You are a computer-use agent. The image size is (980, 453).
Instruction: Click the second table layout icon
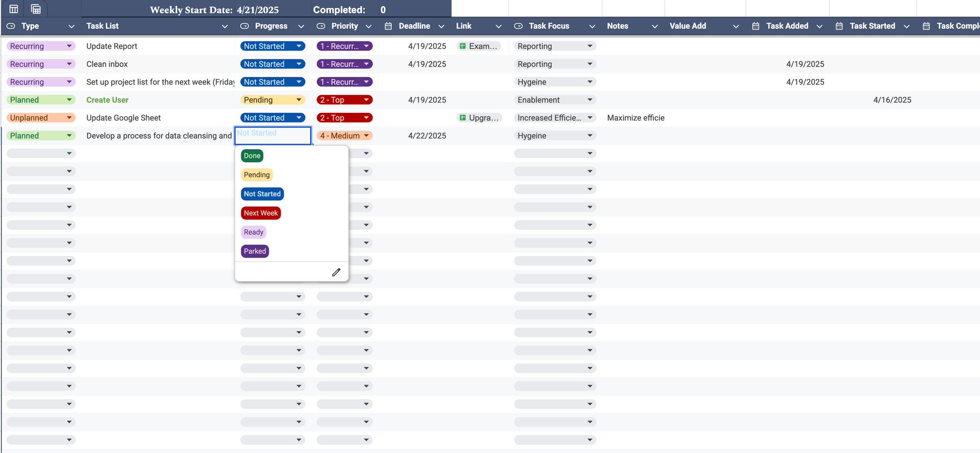click(36, 9)
